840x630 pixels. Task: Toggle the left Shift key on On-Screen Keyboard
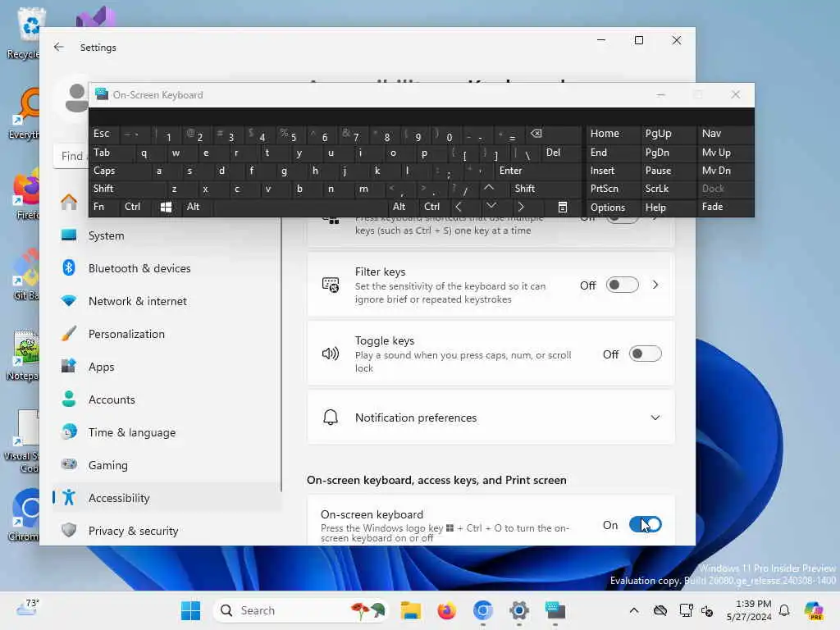[x=127, y=189]
